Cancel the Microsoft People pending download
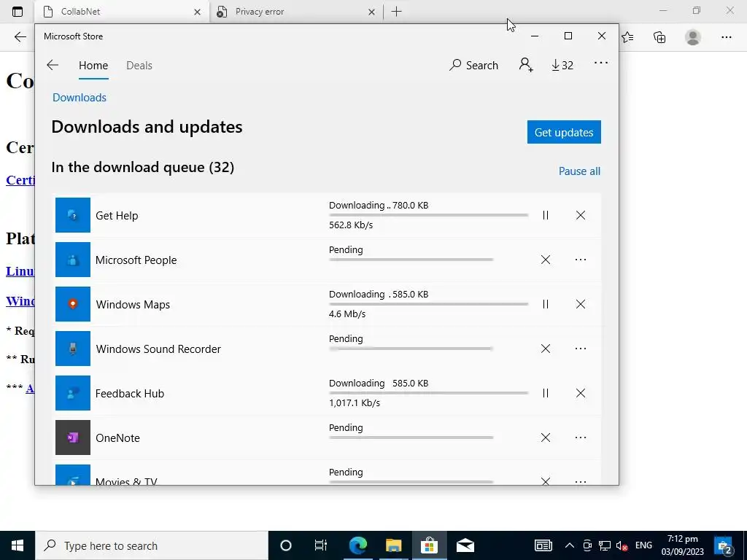 click(546, 260)
